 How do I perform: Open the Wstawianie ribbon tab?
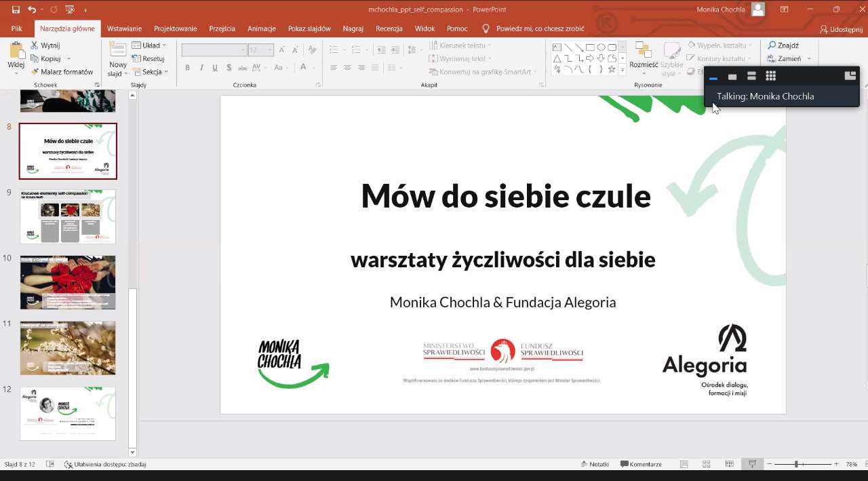point(124,28)
